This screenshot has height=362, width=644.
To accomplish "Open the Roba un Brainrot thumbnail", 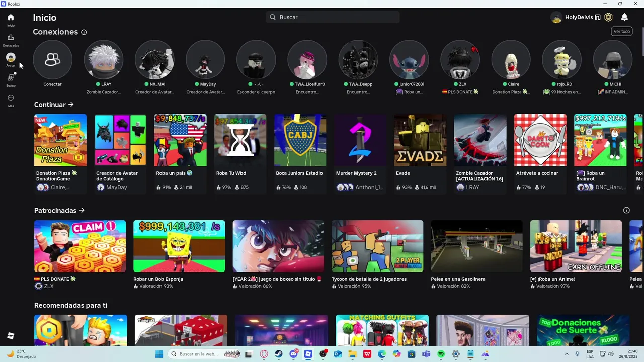I will point(600,140).
